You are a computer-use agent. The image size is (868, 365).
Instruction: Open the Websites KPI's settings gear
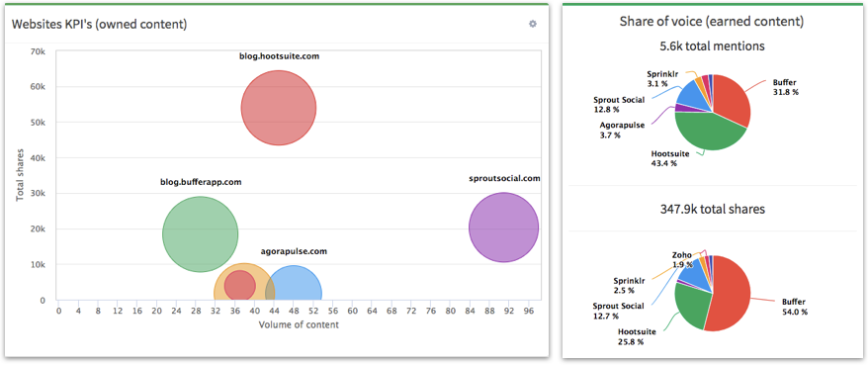click(533, 24)
